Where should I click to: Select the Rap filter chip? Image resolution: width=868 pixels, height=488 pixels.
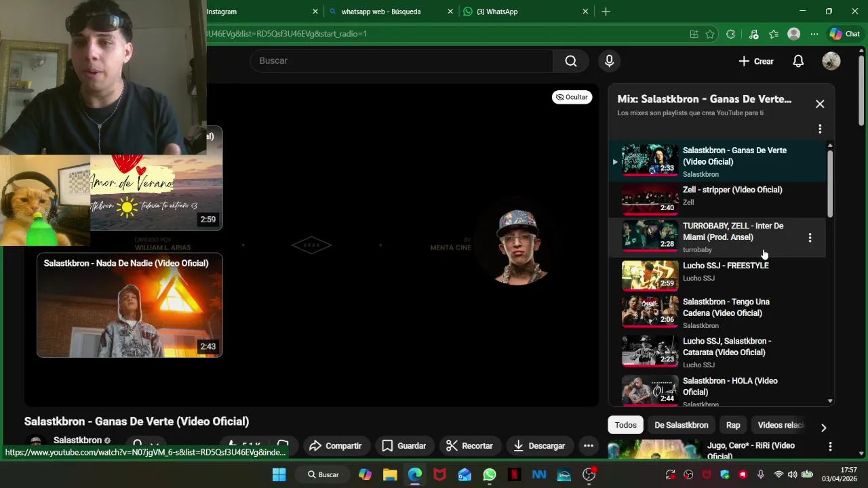pos(733,425)
